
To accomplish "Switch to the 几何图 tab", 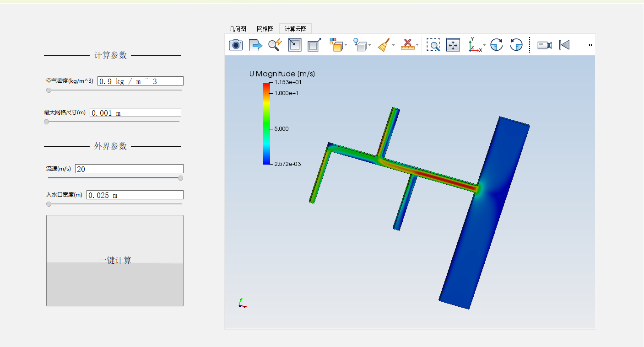I will pos(238,29).
